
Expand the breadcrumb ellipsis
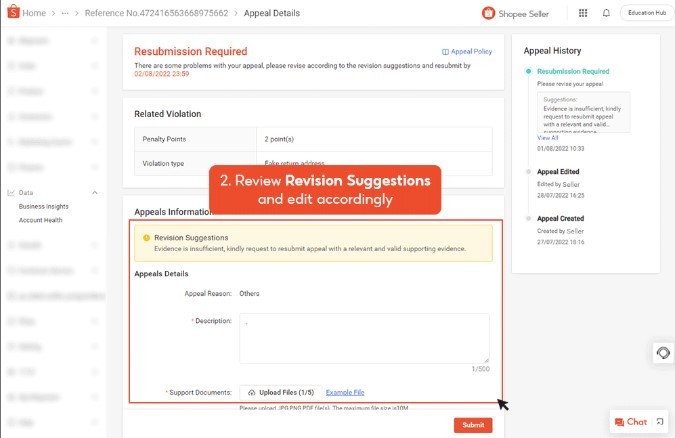65,13
